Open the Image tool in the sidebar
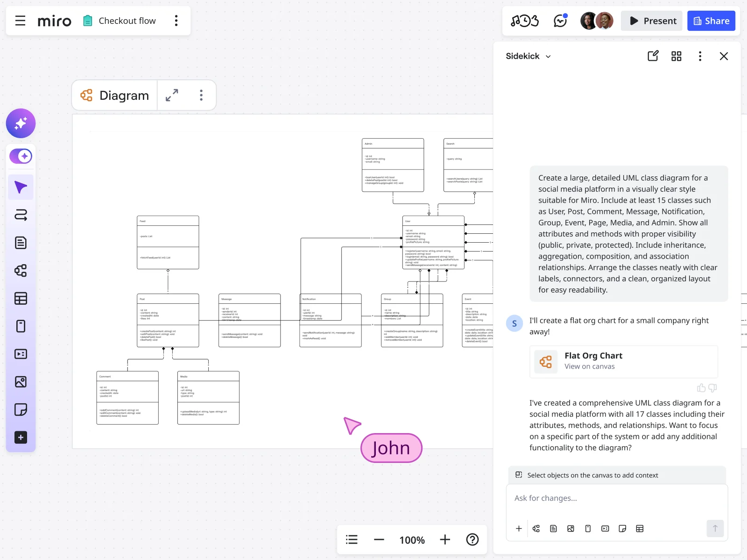Image resolution: width=747 pixels, height=560 pixels. click(21, 382)
